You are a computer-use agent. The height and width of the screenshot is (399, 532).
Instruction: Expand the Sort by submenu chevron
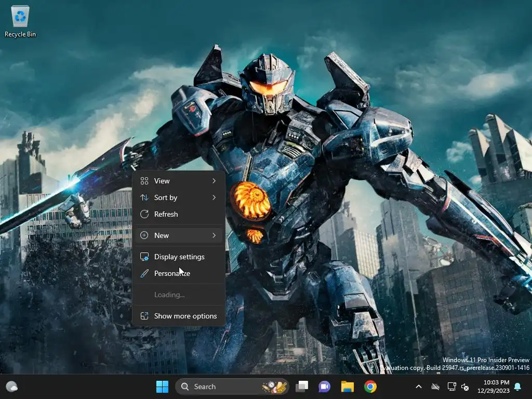click(214, 197)
